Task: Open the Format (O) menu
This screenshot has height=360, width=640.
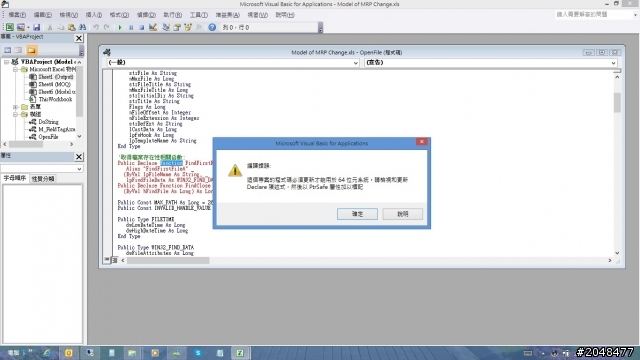Action: (x=119, y=15)
